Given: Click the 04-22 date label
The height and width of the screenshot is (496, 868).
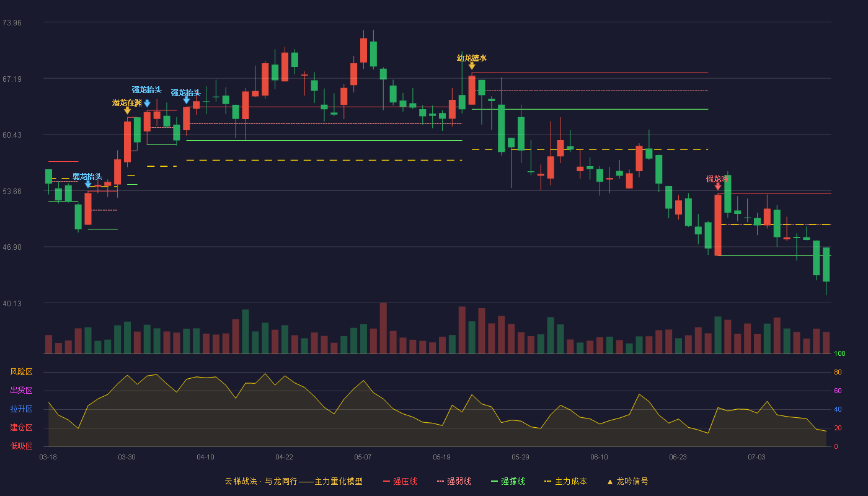Looking at the screenshot, I should [284, 457].
